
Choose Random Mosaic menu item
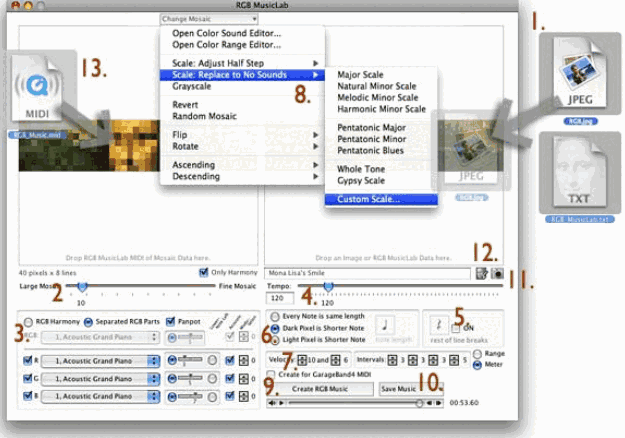[x=242, y=116]
